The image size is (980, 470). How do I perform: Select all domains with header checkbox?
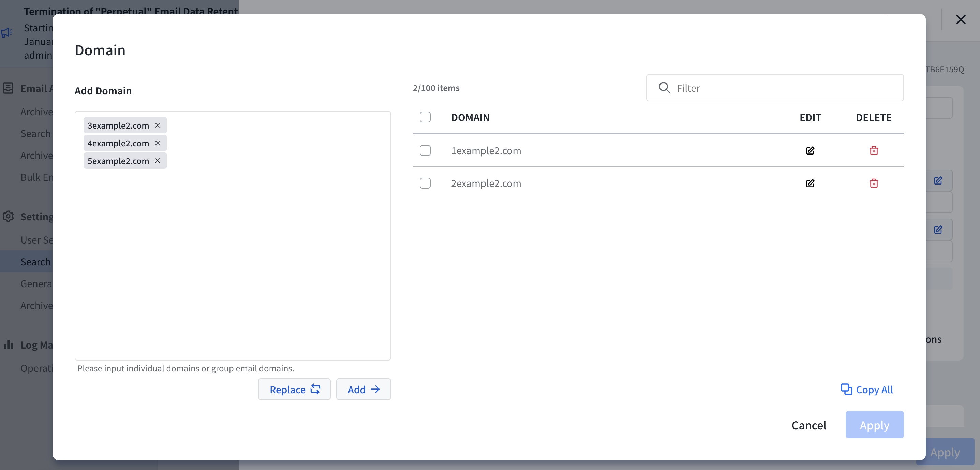click(425, 117)
